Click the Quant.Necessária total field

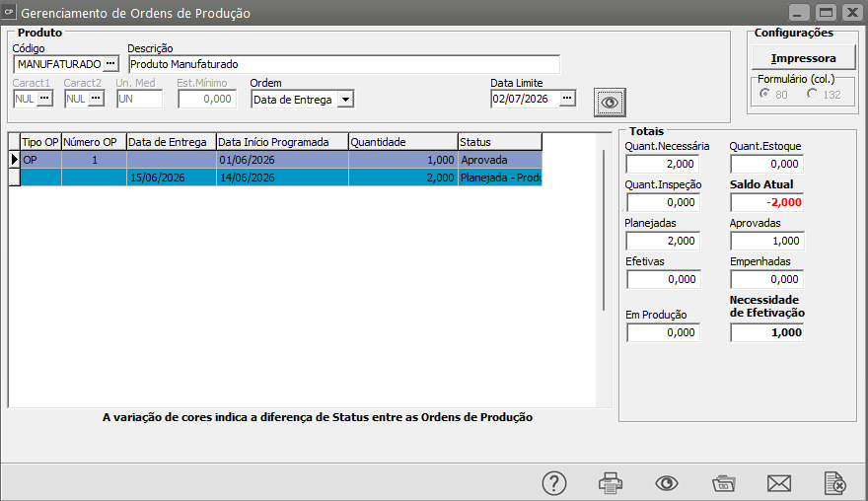tap(663, 164)
